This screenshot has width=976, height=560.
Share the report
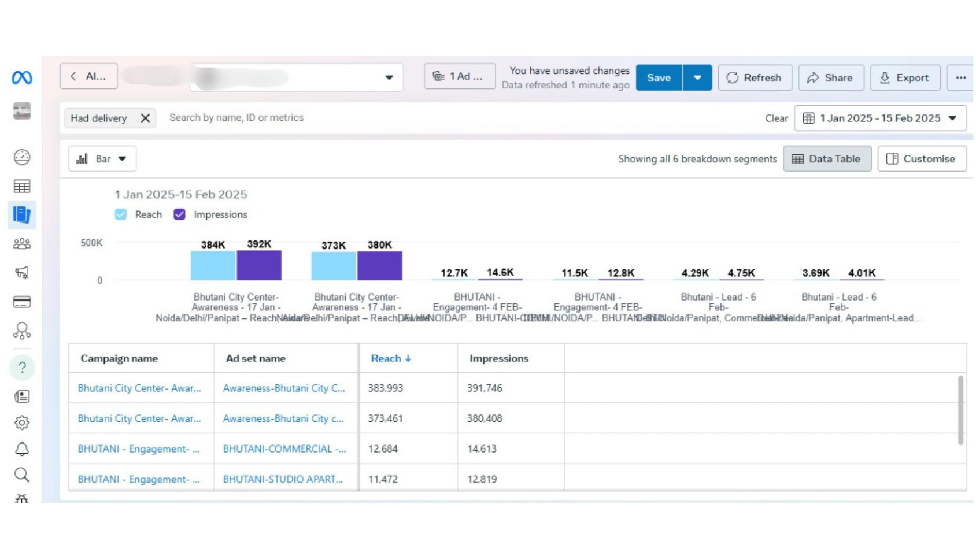(x=831, y=77)
